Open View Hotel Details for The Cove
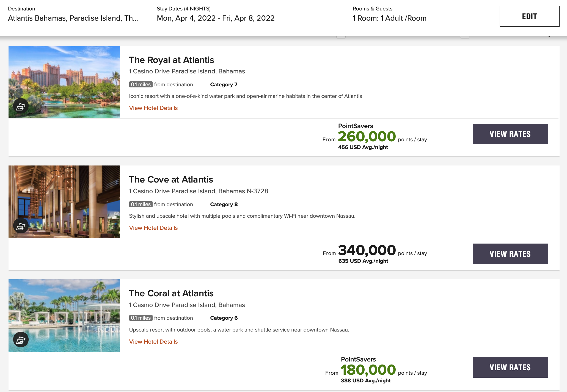The image size is (567, 392). click(153, 228)
